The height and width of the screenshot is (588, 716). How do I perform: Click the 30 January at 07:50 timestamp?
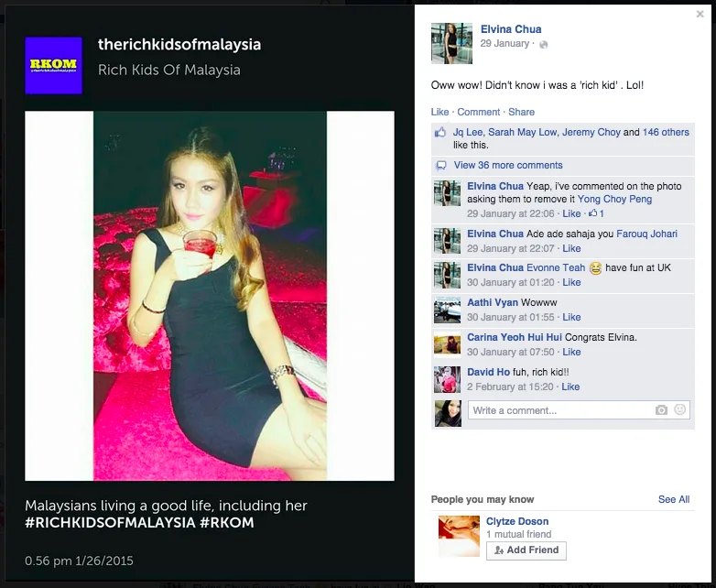511,352
